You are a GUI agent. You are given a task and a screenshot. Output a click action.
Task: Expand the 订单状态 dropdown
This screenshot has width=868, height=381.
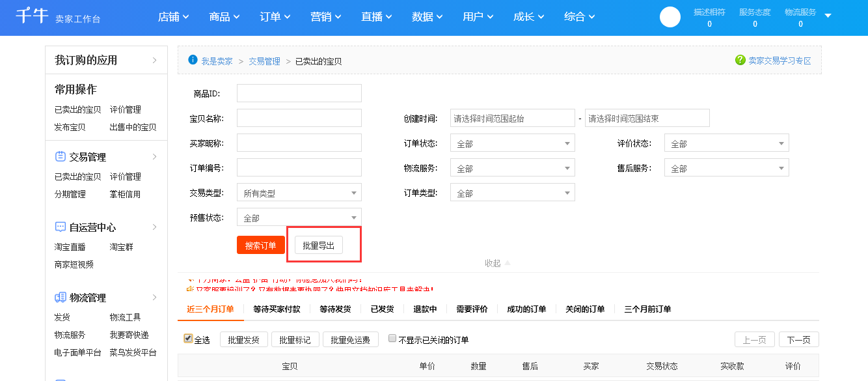[x=513, y=143]
